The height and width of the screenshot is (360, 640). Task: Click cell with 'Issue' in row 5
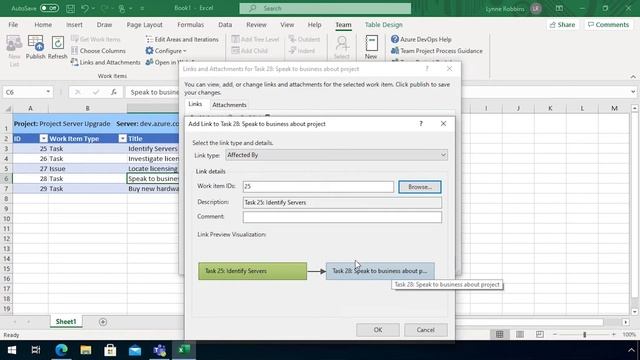coord(87,169)
